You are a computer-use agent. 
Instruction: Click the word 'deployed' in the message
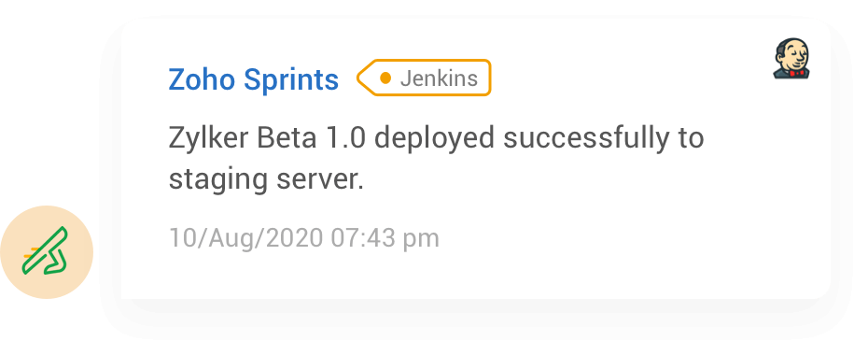click(435, 138)
